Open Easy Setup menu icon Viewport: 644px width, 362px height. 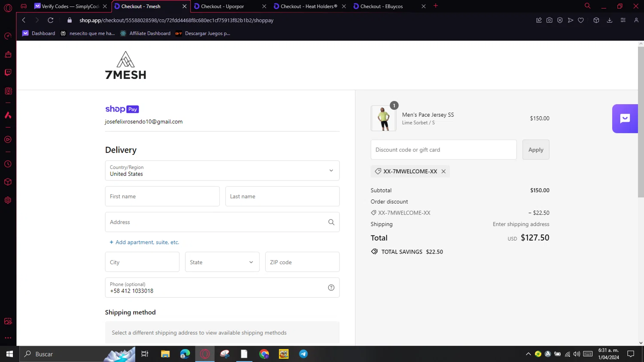tap(623, 20)
